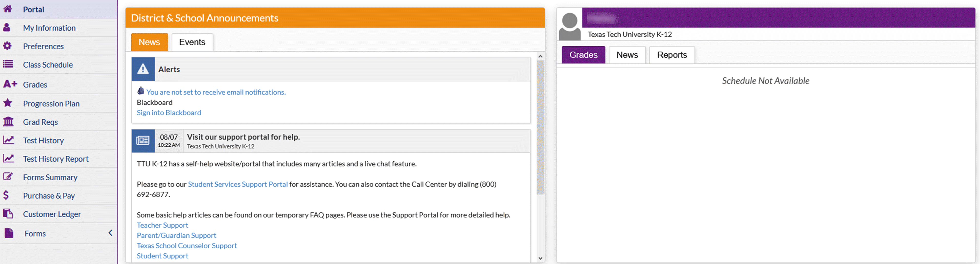Click the newspaper icon beside 08/07 post
Viewport: 980px width, 264px height.
pos(143,140)
